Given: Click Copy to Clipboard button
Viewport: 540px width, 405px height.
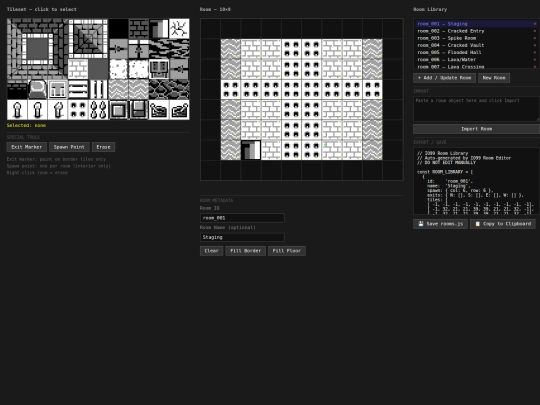Looking at the screenshot, I should pyautogui.click(x=503, y=224).
